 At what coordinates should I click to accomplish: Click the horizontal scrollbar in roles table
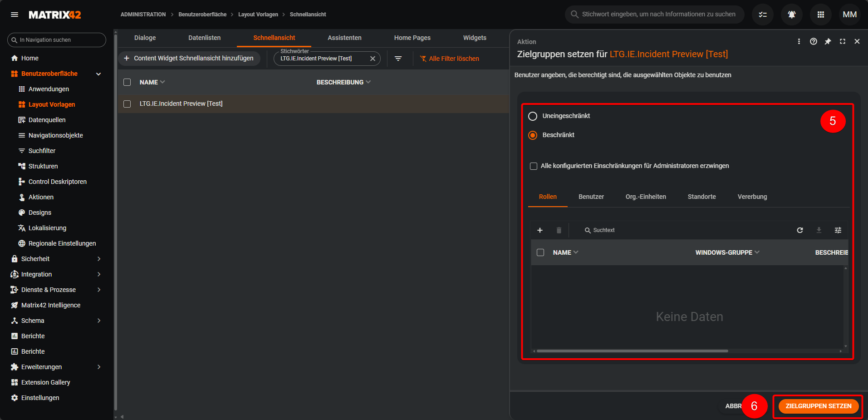[x=632, y=351]
